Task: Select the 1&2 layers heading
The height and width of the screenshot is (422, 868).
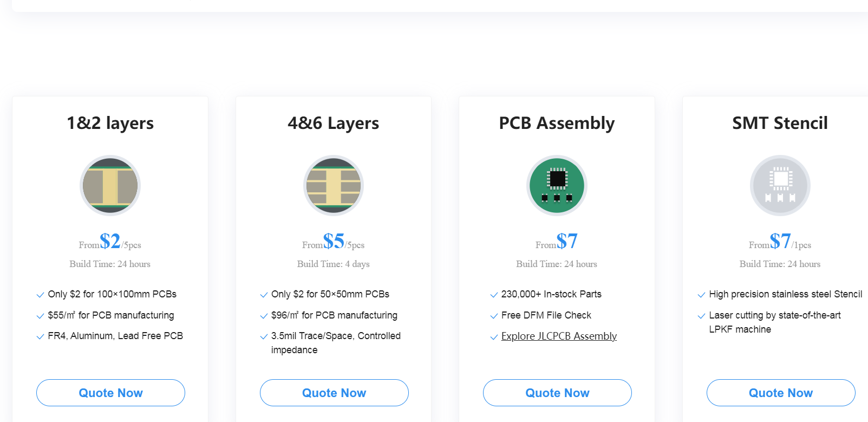Action: (x=110, y=124)
